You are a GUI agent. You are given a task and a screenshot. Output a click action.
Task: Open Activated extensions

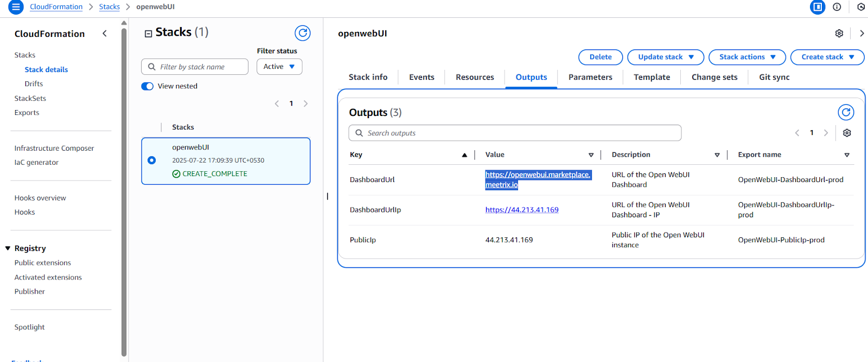pos(48,277)
